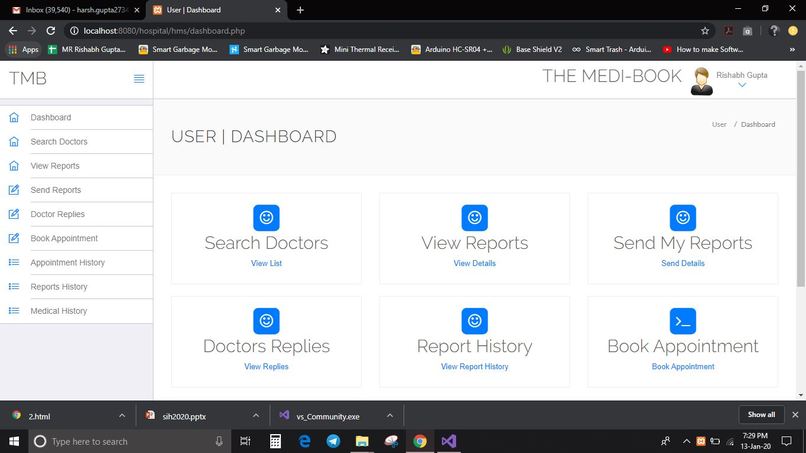
Task: Expand options for vs_Community.exe download
Action: tap(390, 415)
